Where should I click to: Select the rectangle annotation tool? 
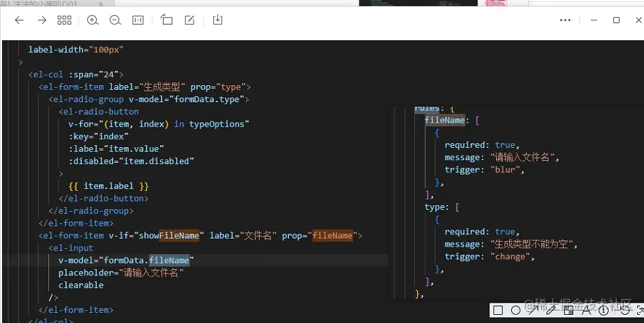[497, 310]
